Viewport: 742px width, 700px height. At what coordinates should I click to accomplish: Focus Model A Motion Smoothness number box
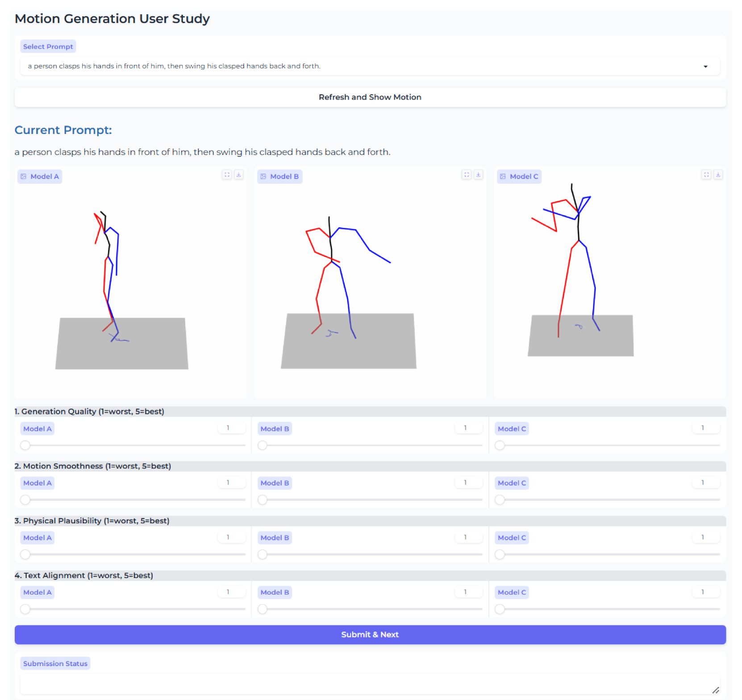coord(231,483)
